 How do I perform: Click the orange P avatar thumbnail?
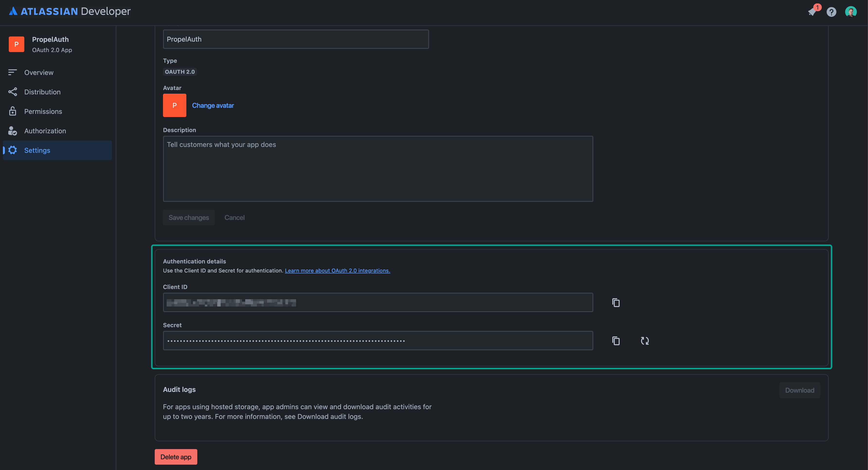pyautogui.click(x=174, y=105)
